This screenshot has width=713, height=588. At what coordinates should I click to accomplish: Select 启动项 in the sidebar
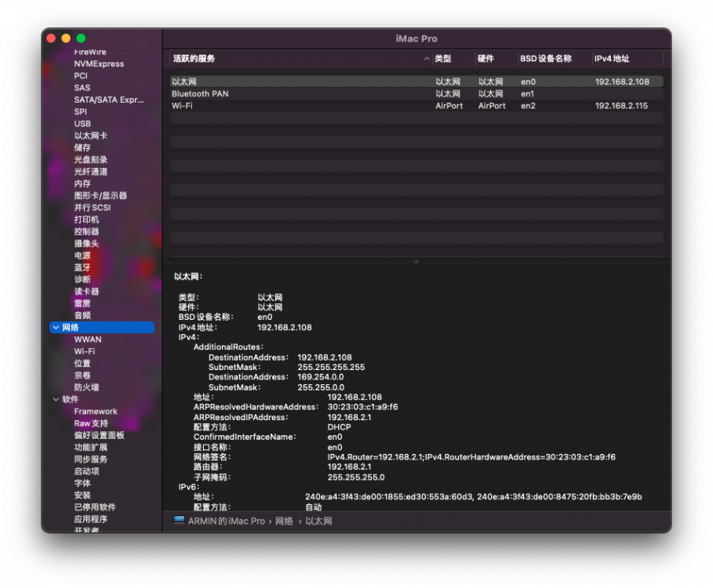(86, 471)
